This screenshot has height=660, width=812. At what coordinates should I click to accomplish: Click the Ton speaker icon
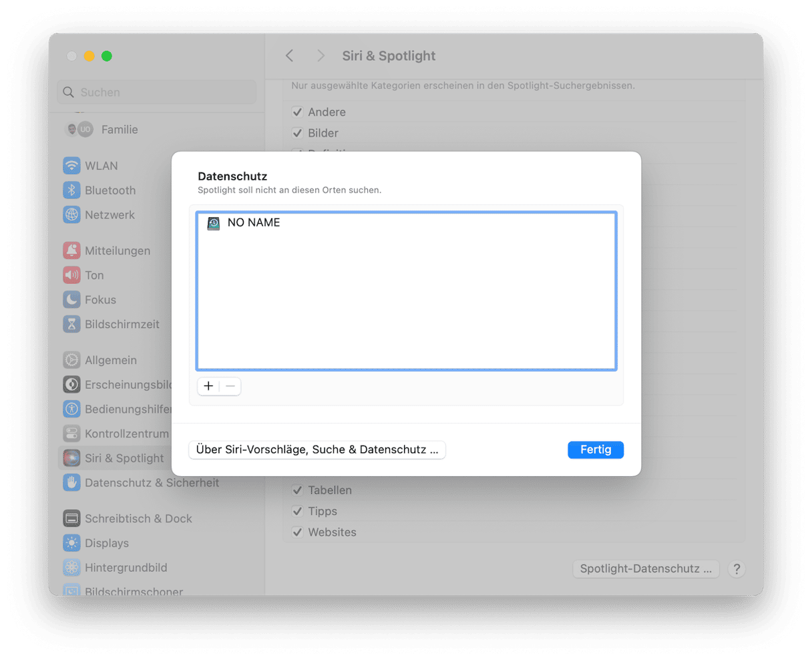point(71,275)
